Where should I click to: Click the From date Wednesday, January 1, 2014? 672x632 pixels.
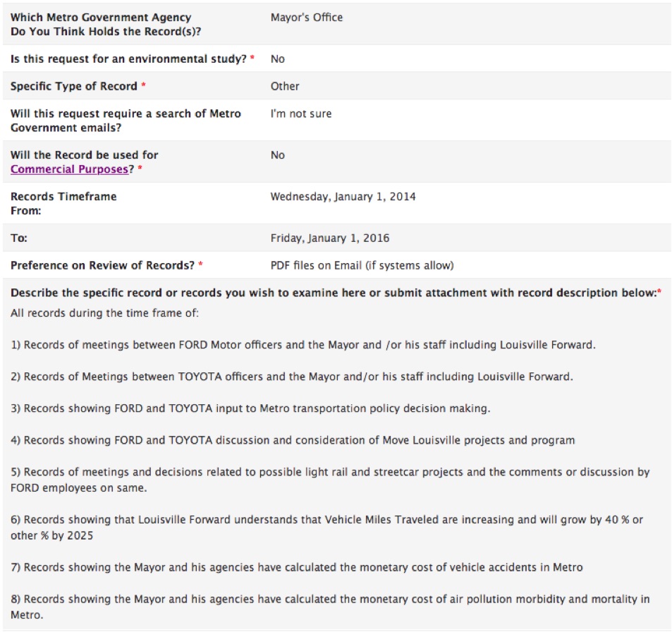tap(343, 197)
